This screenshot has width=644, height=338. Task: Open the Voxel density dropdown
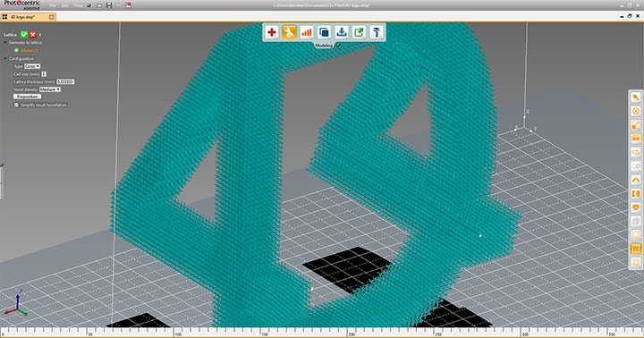pos(50,89)
